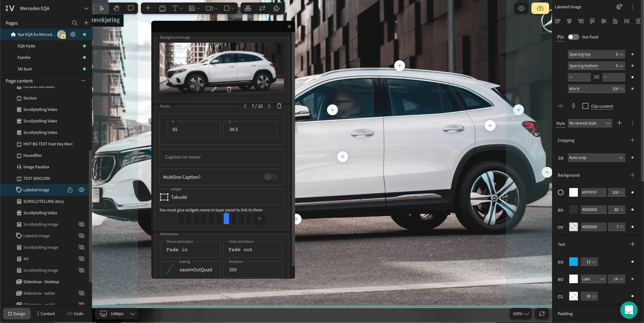The image size is (644, 323).
Task: Click the swap arrows toolbar icon
Action: 262,8
